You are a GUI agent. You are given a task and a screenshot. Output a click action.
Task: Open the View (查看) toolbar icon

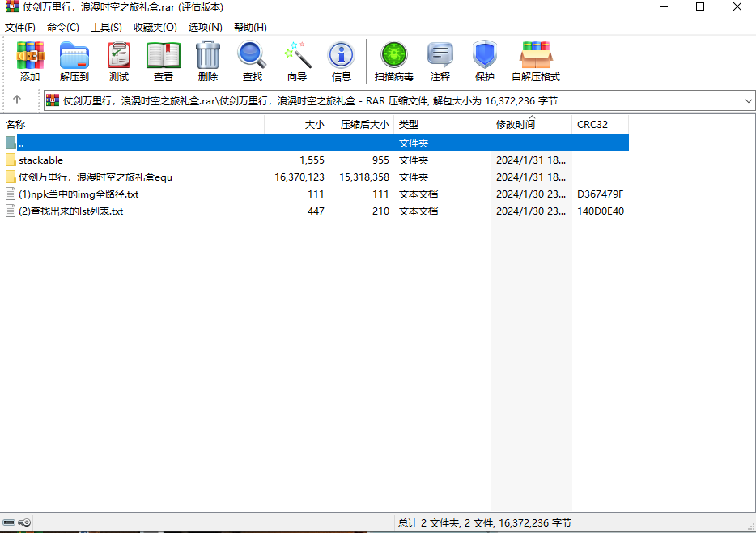pyautogui.click(x=164, y=62)
